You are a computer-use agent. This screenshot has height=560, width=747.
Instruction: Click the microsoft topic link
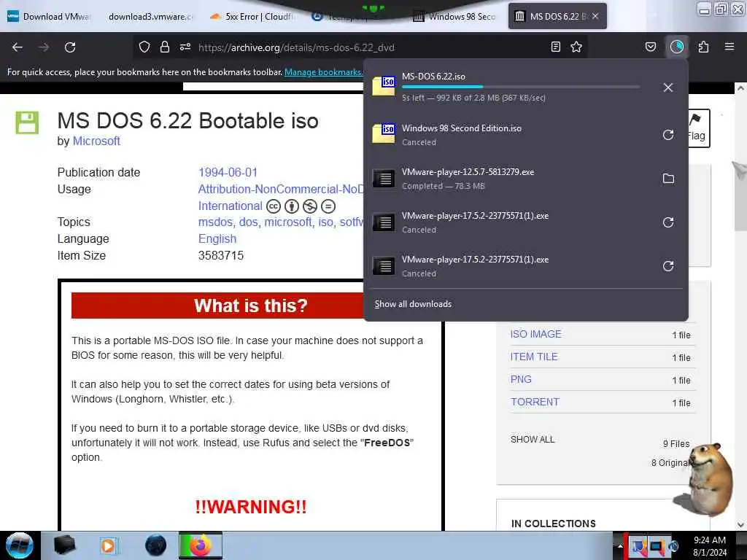[x=288, y=222]
